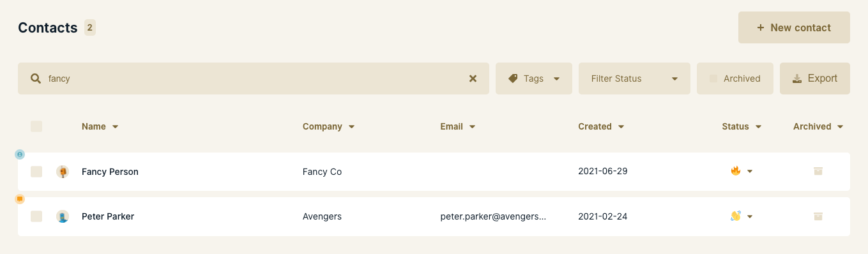Toggle the select-all contacts checkbox
This screenshot has width=868, height=254.
point(36,126)
